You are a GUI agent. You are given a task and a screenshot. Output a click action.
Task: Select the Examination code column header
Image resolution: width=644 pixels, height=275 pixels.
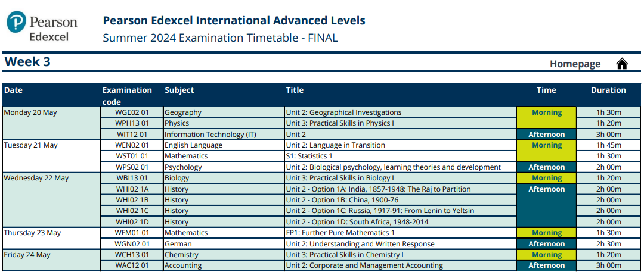coord(127,96)
